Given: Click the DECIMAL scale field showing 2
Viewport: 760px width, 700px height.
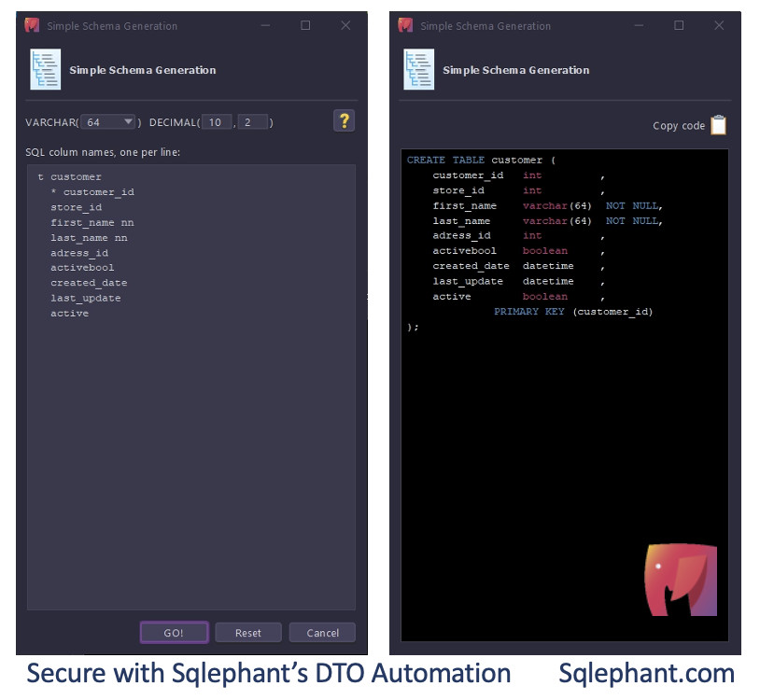Looking at the screenshot, I should [x=252, y=122].
